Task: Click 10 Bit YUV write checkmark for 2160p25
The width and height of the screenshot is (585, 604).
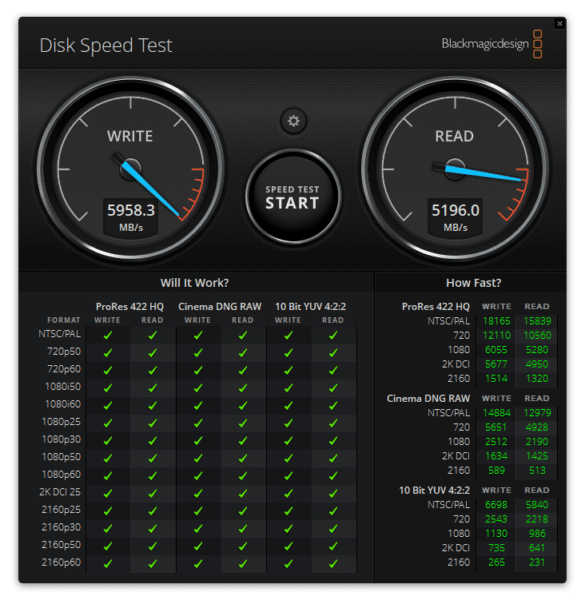Action: point(288,511)
